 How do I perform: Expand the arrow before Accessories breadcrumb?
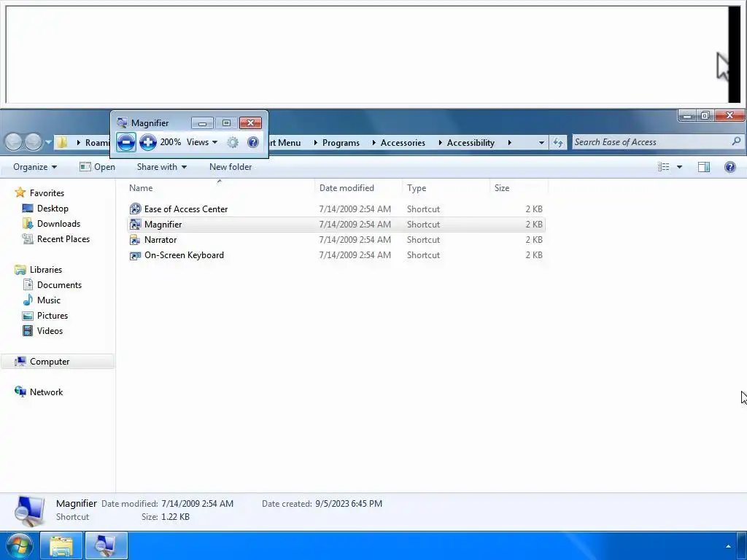pos(374,142)
